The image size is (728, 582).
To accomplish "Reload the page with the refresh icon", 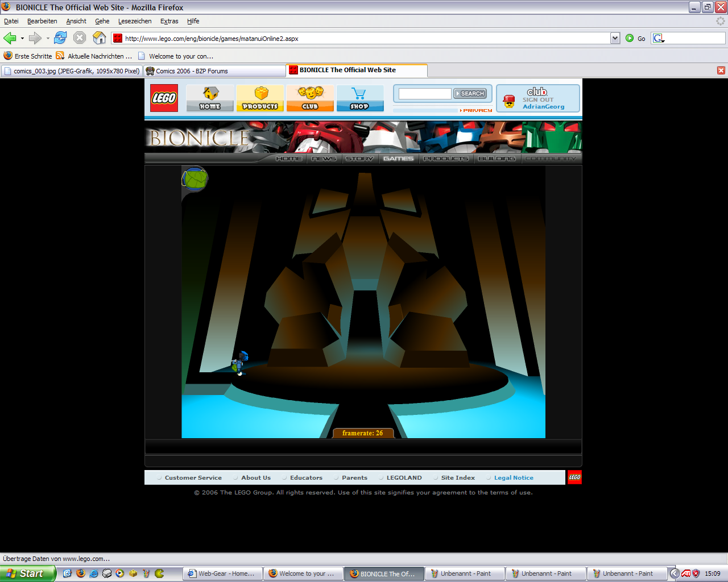I will click(60, 38).
